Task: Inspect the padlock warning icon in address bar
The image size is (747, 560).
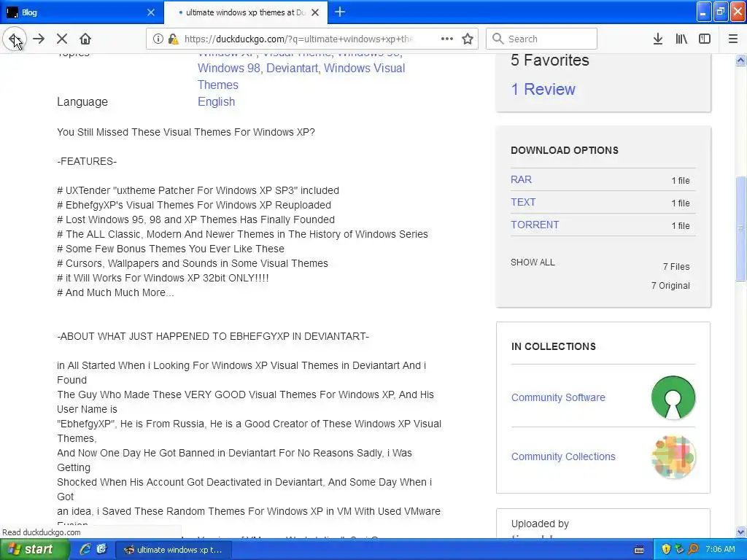Action: point(173,39)
